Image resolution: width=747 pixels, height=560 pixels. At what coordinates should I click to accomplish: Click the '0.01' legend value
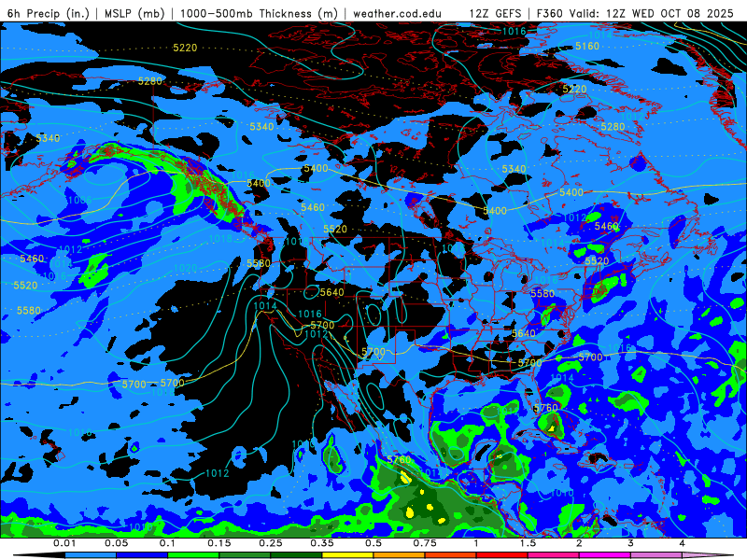64,543
